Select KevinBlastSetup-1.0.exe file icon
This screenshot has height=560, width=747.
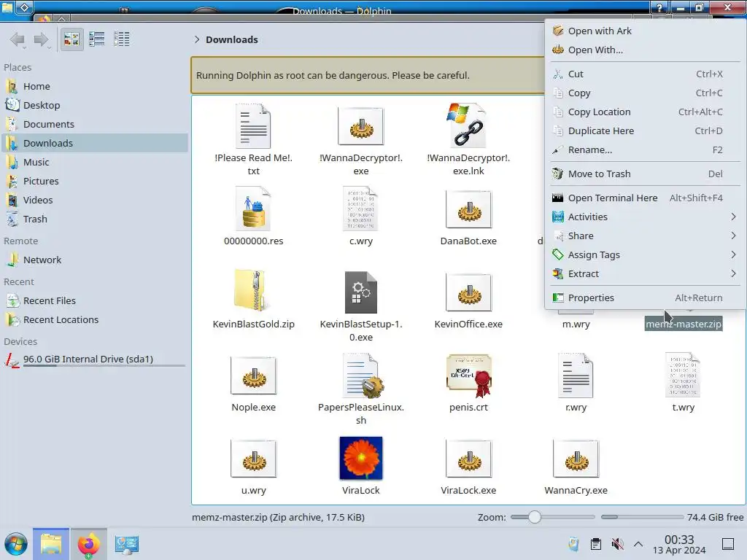pyautogui.click(x=361, y=292)
